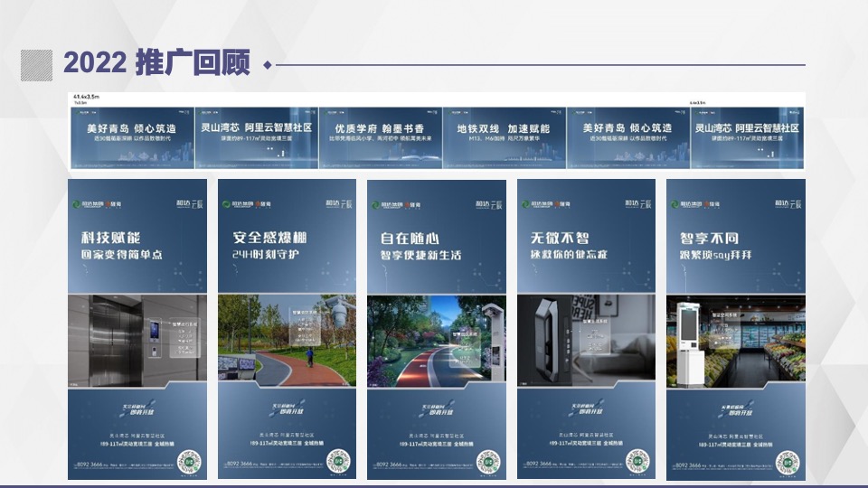Click the 89-117㎡灵动宽境三居 line on the 智享不同 poster
Viewport: 868px width, 488px height.
coord(736,445)
